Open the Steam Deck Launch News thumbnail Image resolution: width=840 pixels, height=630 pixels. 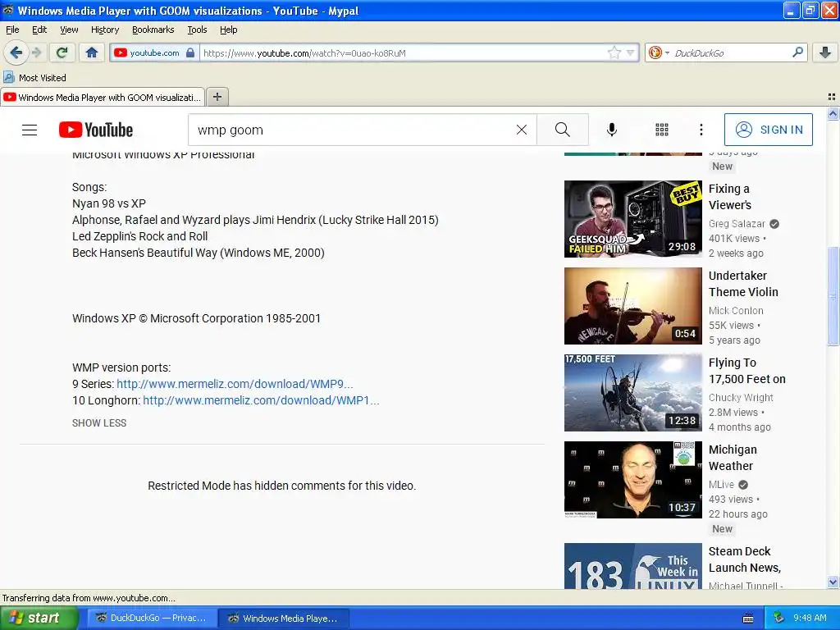point(632,566)
